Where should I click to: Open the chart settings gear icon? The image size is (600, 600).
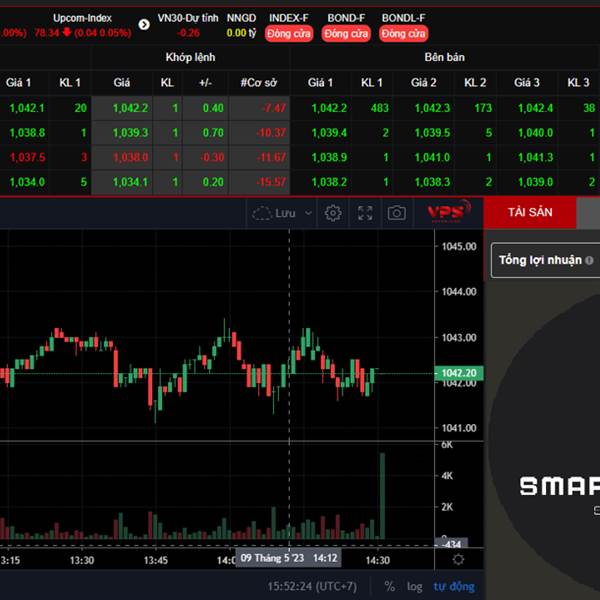(x=333, y=213)
